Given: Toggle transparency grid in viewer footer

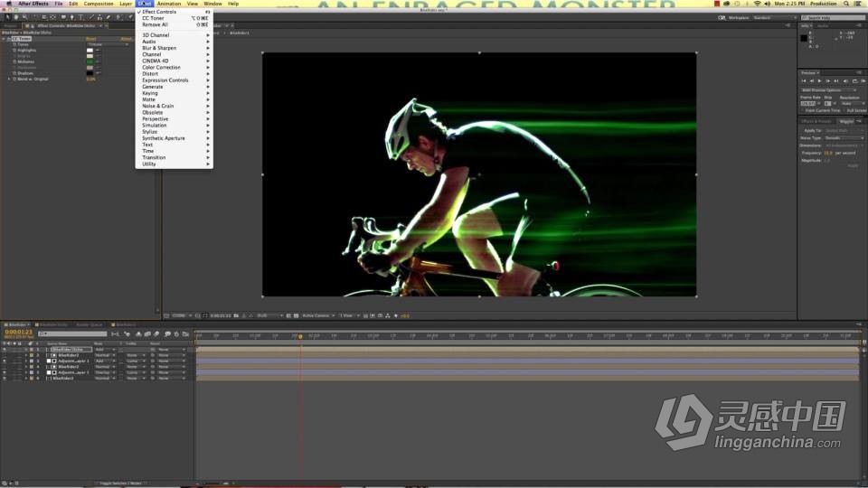Looking at the screenshot, I should pos(296,315).
